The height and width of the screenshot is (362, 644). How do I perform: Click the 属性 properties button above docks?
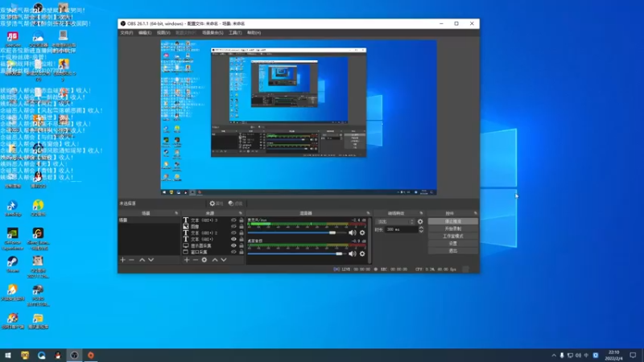pyautogui.click(x=217, y=204)
